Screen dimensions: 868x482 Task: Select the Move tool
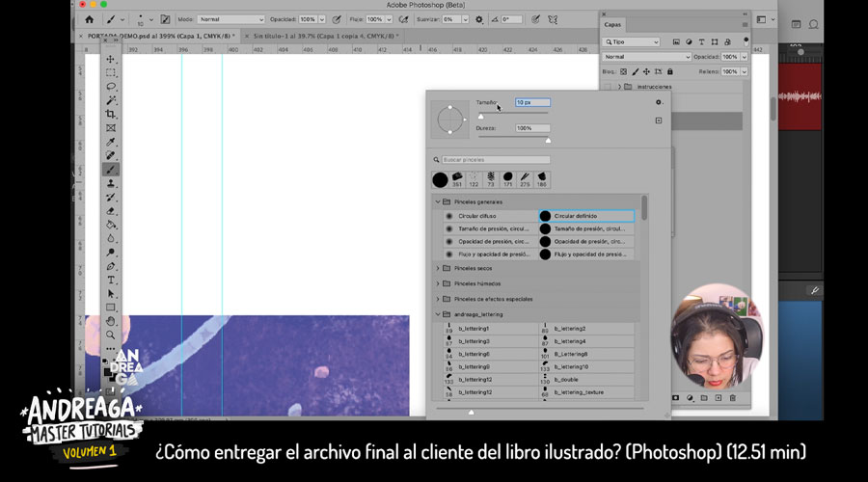pos(111,59)
